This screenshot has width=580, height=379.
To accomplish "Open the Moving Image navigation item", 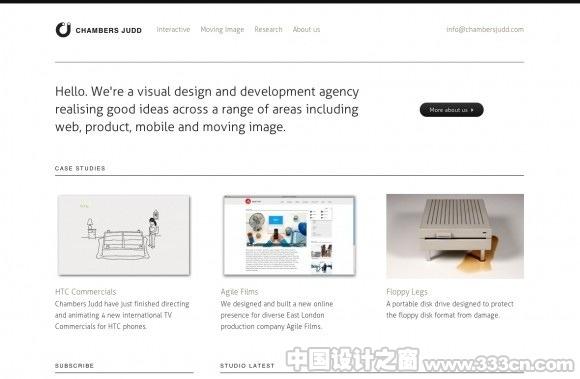I will click(x=222, y=30).
